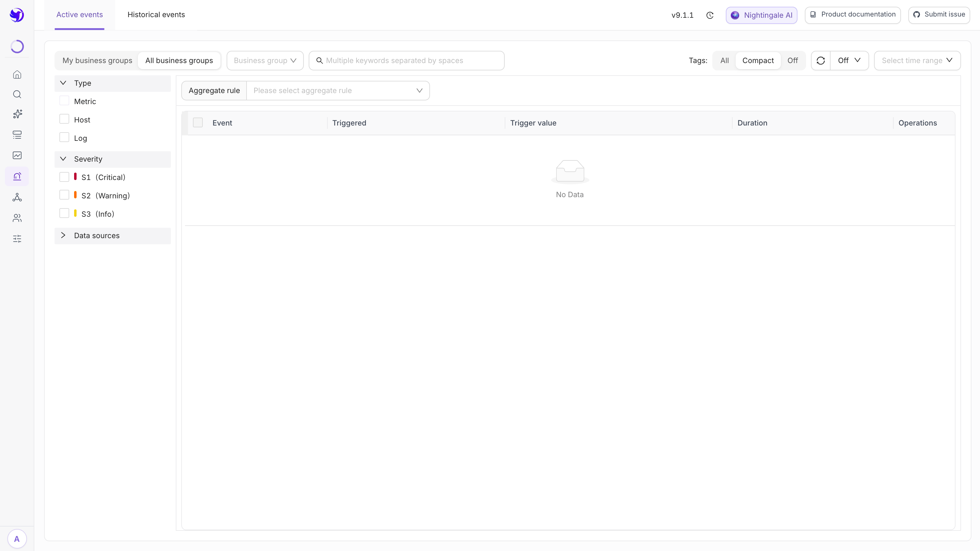Open the dashboard chart sidebar icon
This screenshot has height=551, width=980.
point(17,155)
